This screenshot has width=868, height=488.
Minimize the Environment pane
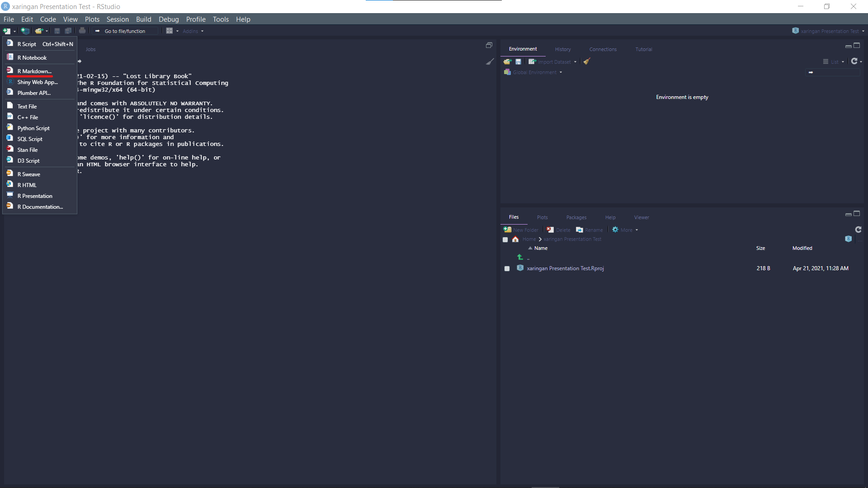(x=848, y=46)
